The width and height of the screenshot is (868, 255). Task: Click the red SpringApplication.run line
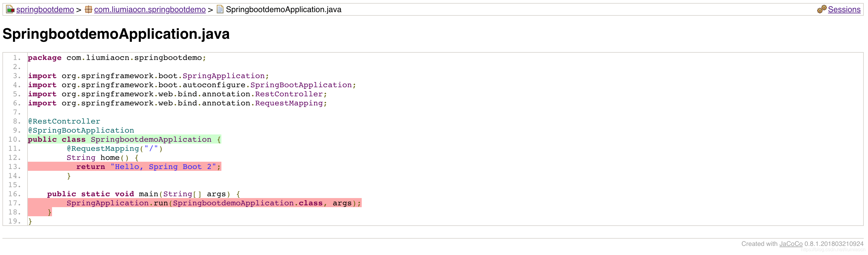click(194, 203)
